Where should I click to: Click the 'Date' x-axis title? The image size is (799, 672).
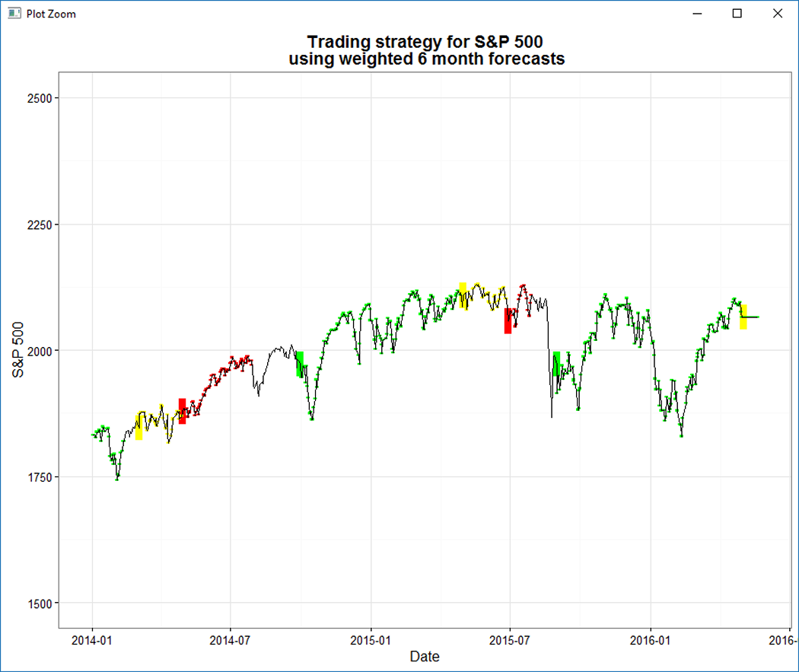tap(425, 656)
